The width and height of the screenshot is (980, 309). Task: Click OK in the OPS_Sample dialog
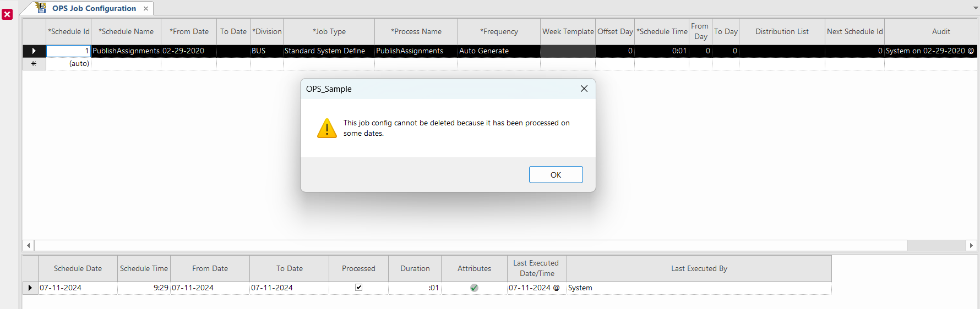click(556, 175)
